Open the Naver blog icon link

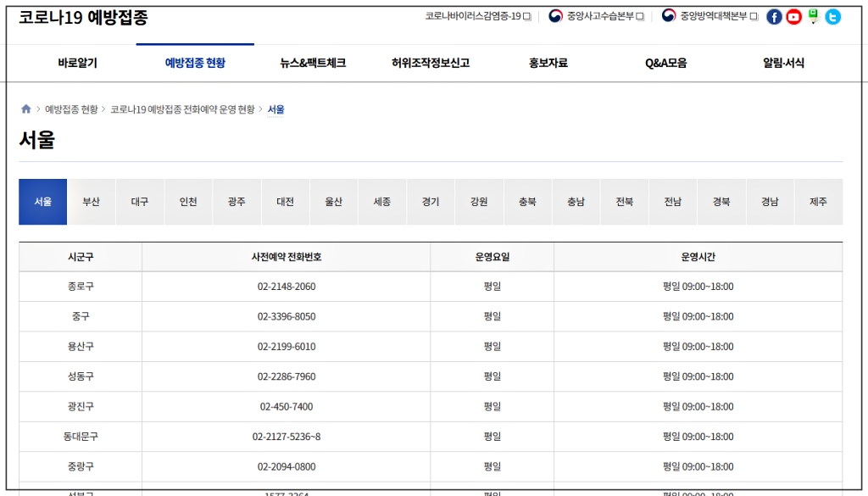[813, 17]
